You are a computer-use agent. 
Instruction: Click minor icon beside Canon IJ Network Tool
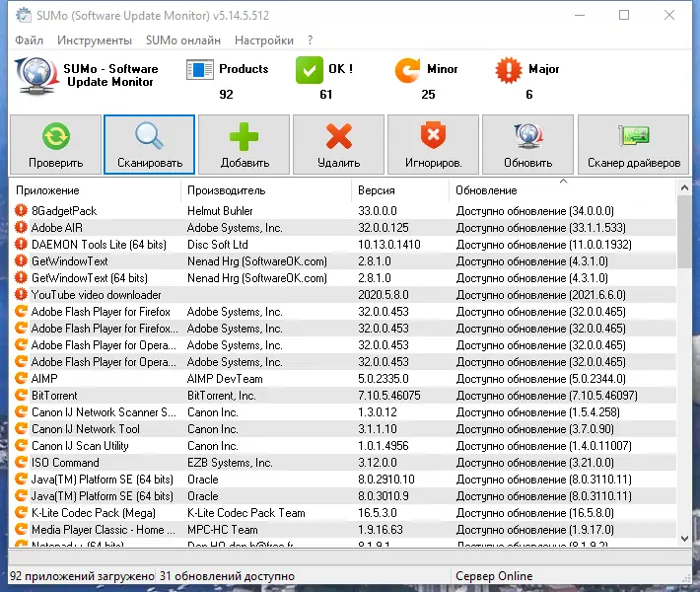21,428
